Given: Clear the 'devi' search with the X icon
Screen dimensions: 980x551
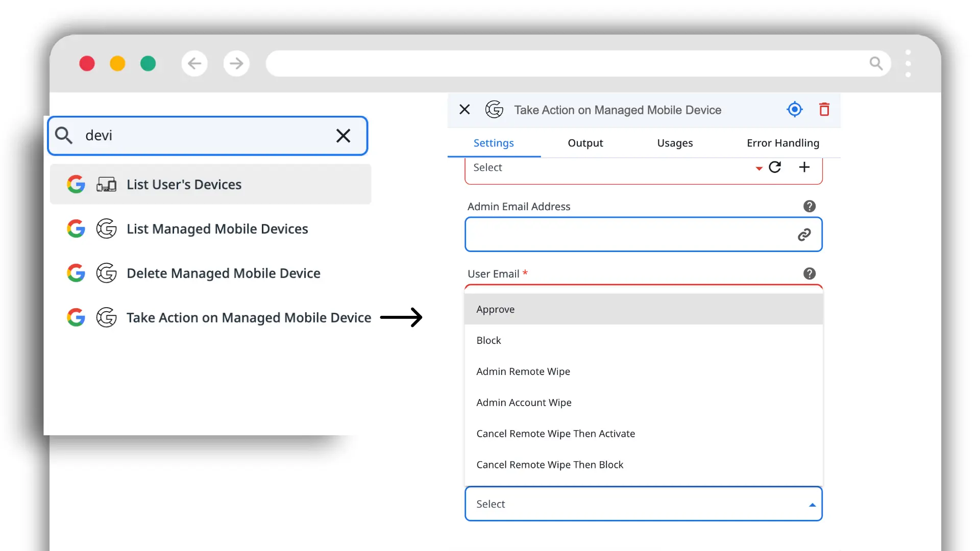Looking at the screenshot, I should 344,136.
